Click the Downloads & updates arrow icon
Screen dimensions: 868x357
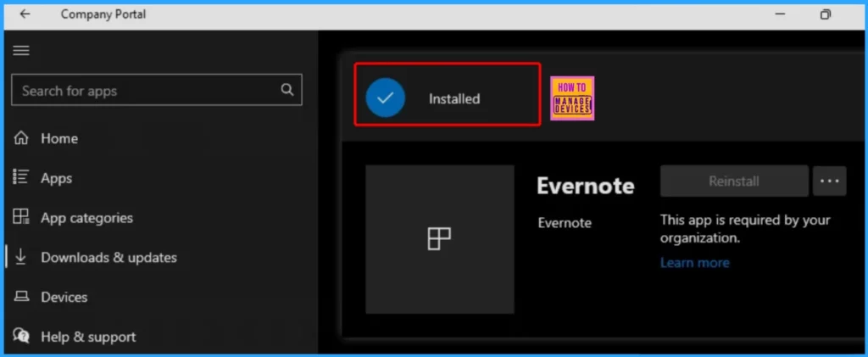tap(21, 258)
